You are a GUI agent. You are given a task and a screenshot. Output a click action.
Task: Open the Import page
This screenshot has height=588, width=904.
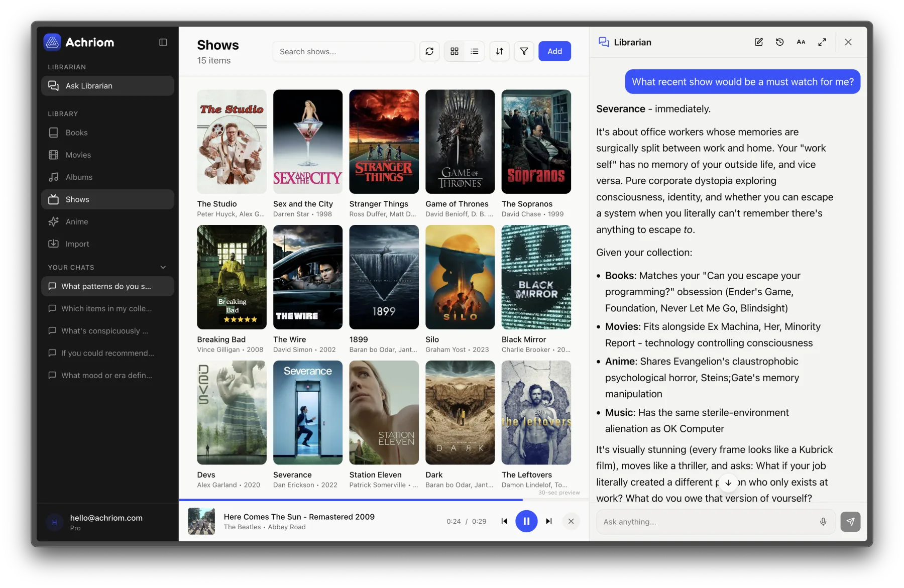(x=107, y=244)
